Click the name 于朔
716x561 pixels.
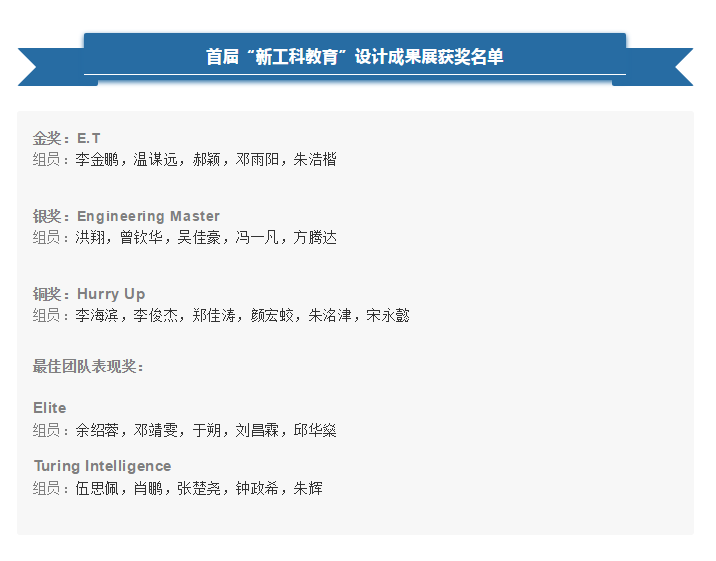coord(206,430)
